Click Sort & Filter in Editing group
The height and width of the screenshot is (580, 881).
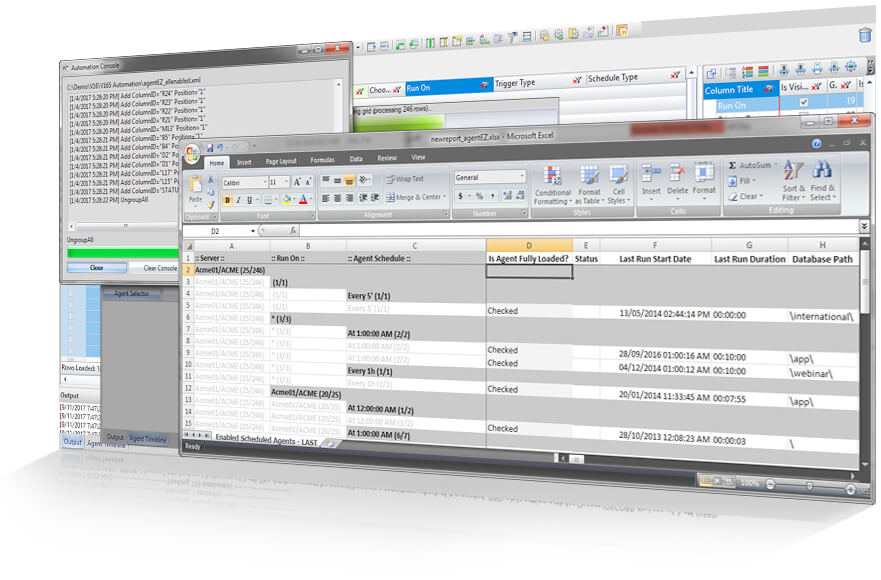point(794,181)
